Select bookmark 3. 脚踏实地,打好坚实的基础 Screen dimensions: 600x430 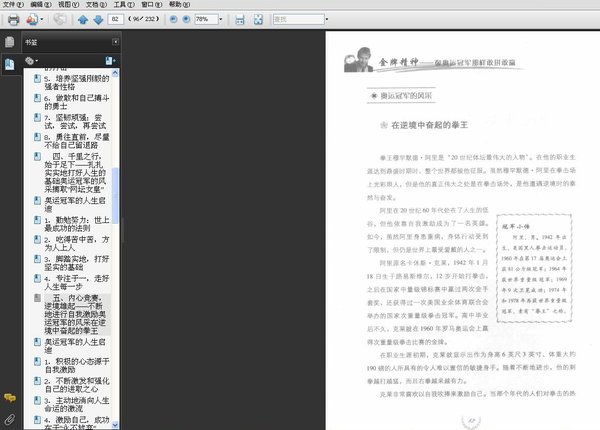click(x=77, y=263)
